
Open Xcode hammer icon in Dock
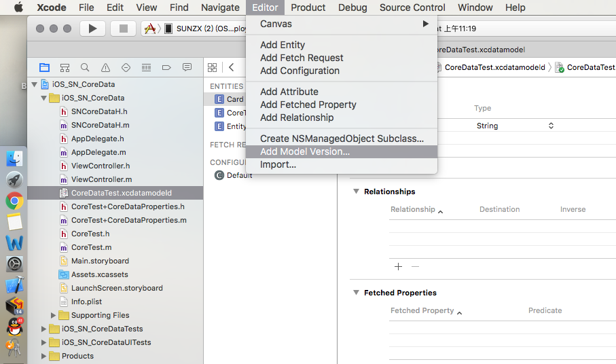pos(14,285)
